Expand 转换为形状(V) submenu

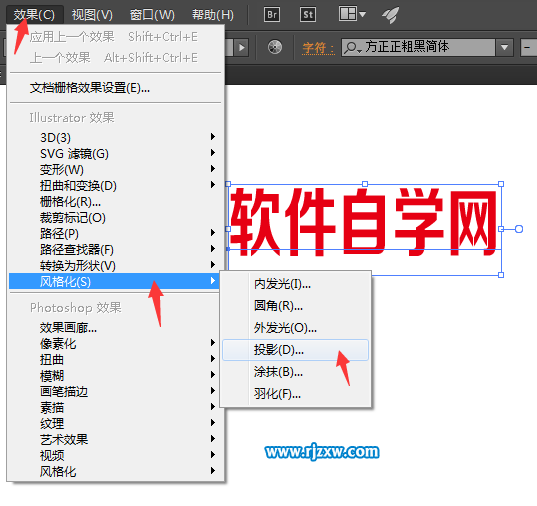point(115,266)
